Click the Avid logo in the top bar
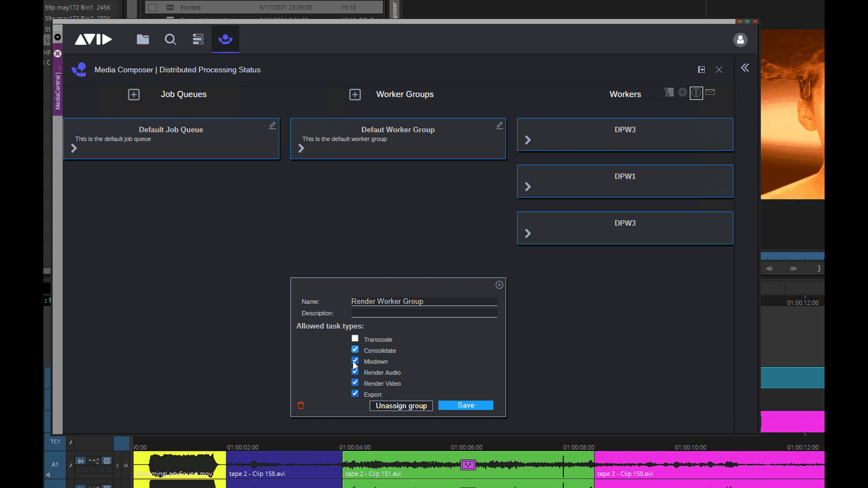Screen dimensions: 868x488 [93, 39]
